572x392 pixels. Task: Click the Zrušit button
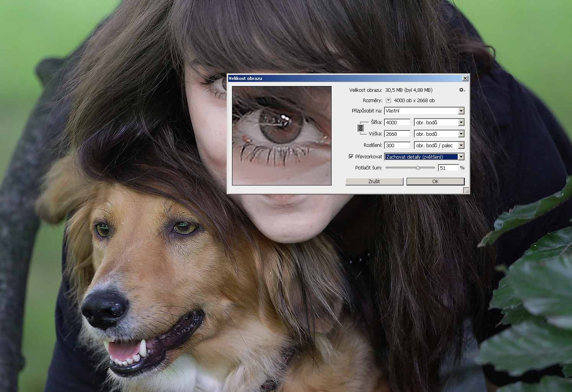click(x=374, y=181)
